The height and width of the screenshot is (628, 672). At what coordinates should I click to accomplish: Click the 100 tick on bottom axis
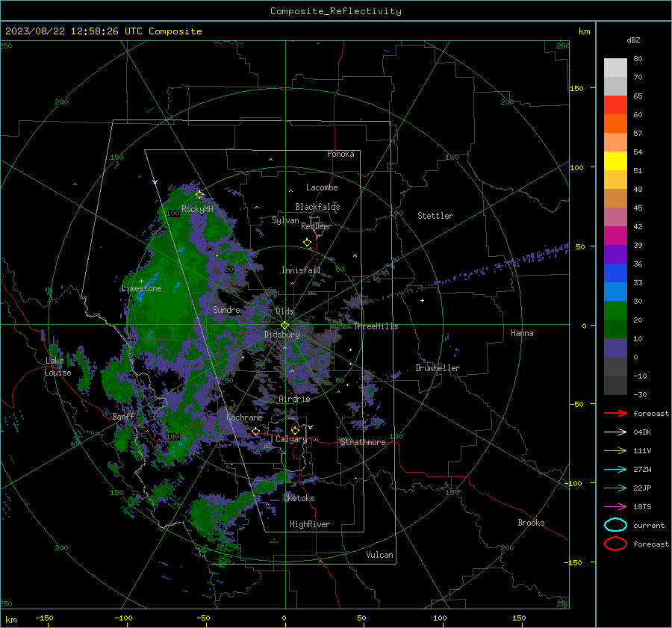440,618
